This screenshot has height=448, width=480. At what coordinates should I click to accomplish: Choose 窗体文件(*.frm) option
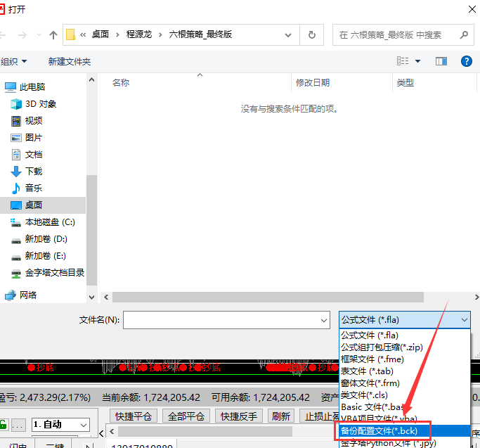pyautogui.click(x=404, y=383)
